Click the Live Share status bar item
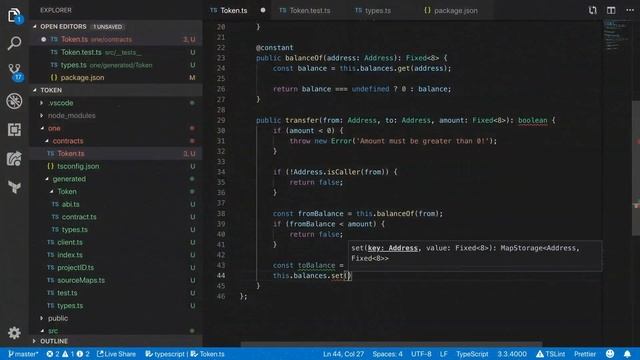The width and height of the screenshot is (640, 360). 116,354
